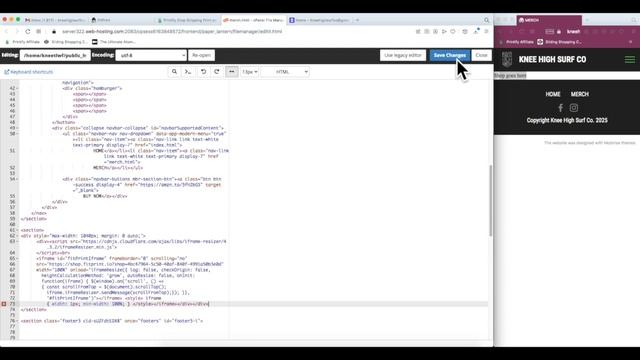Click the editor vertical scrollbar
This screenshot has height=360, width=640.
pyautogui.click(x=490, y=200)
